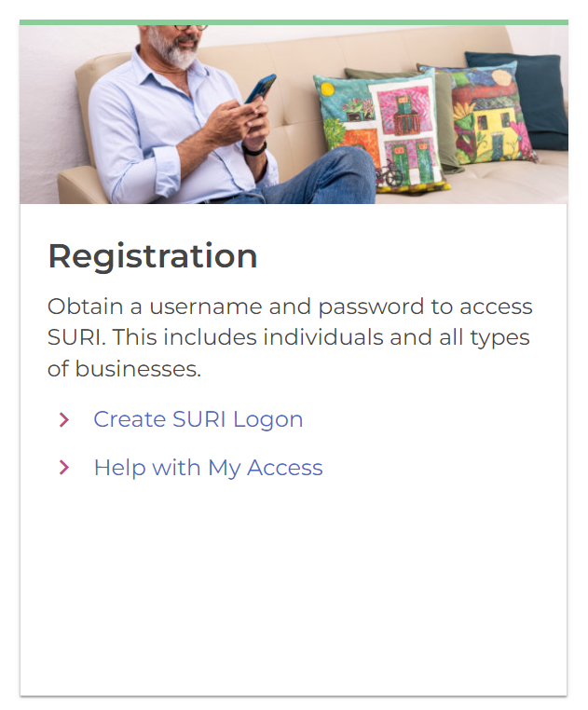Click the man's gray beard in the photo
588x710 pixels.
click(x=177, y=49)
